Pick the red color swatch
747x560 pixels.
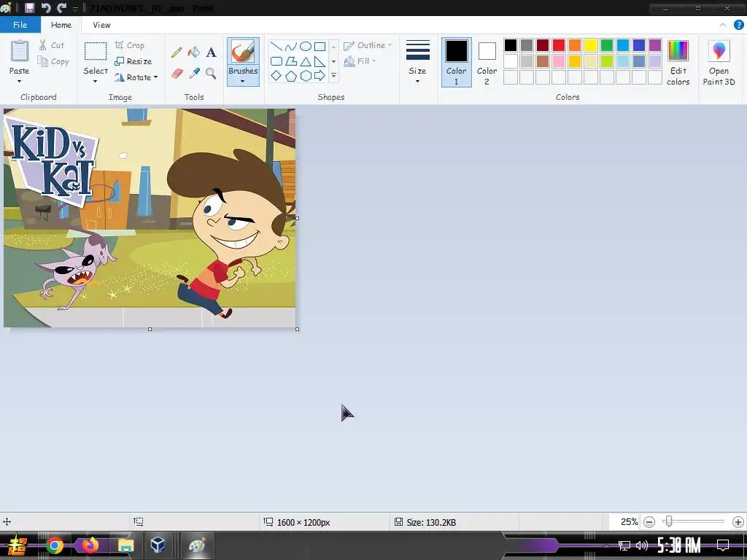point(559,45)
